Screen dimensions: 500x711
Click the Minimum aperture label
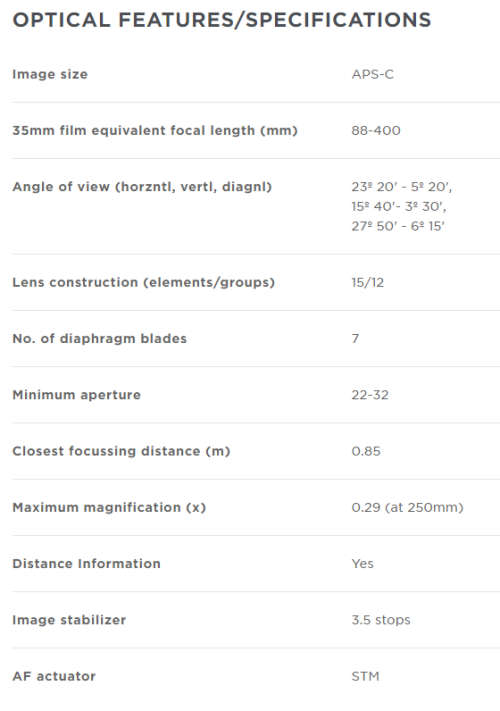76,395
